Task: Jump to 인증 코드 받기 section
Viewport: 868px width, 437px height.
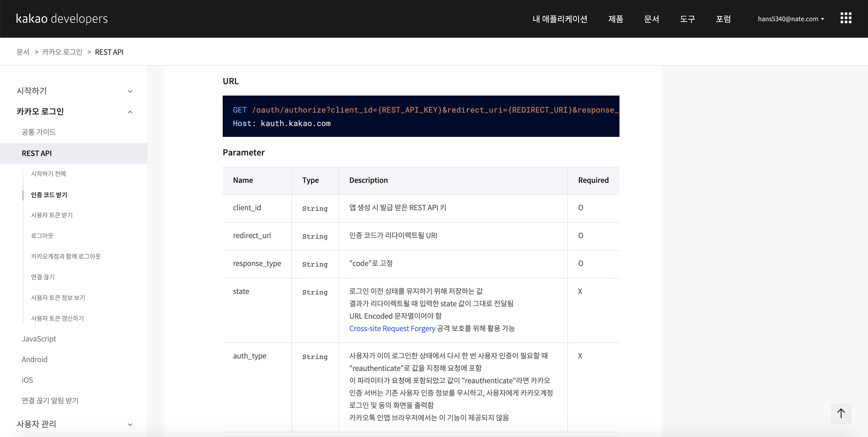Action: pos(49,195)
